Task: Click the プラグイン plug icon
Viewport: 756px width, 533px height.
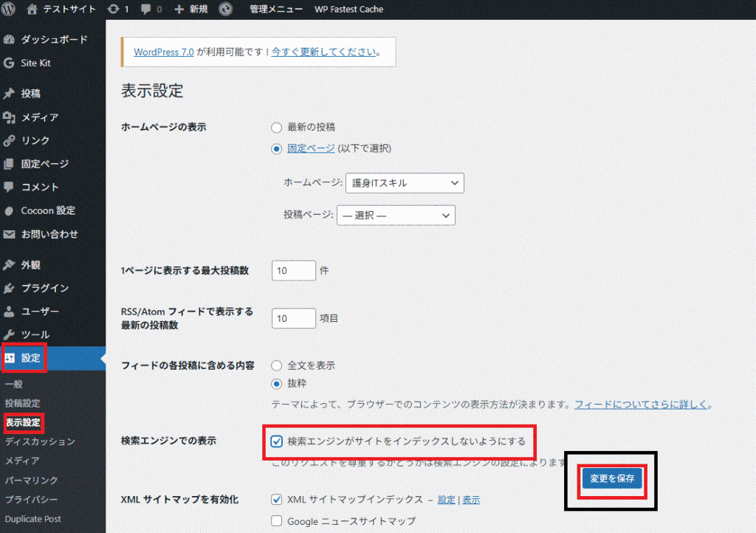Action: coord(9,288)
